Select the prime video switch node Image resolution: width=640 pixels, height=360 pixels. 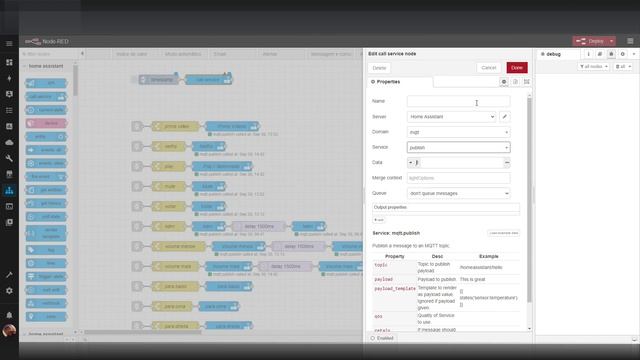point(176,126)
